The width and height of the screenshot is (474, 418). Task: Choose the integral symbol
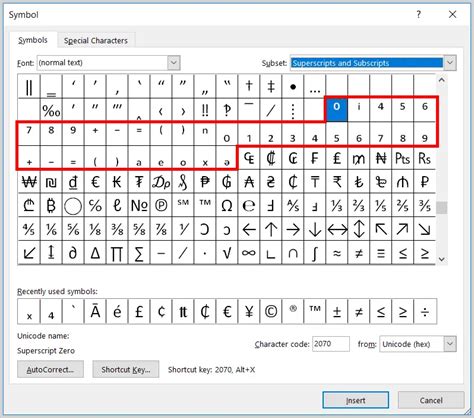coord(315,253)
